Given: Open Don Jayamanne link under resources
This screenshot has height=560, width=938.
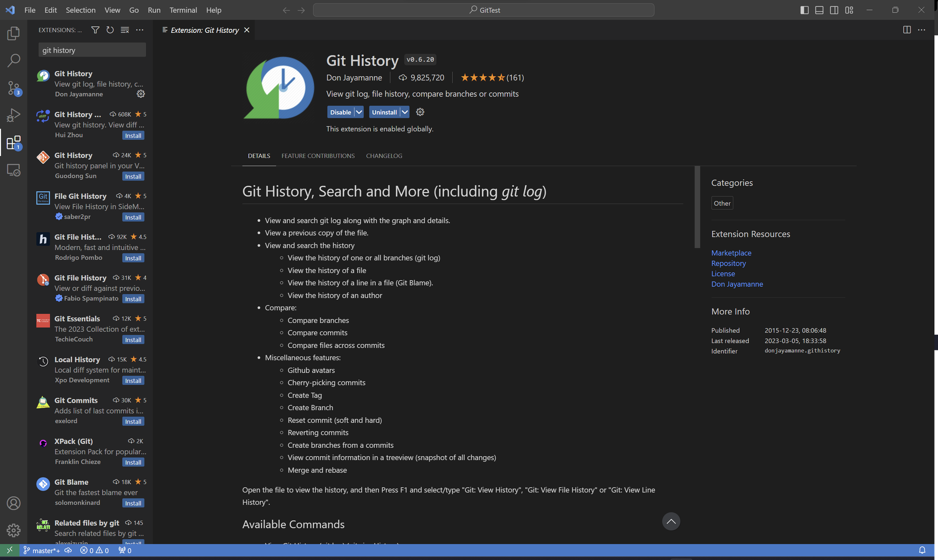Looking at the screenshot, I should (x=737, y=284).
